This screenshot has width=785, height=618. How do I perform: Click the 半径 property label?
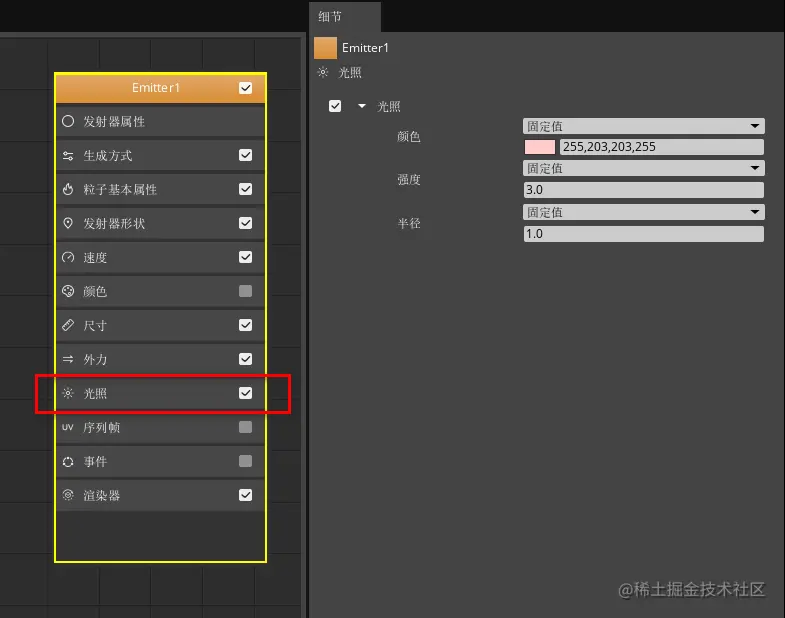pyautogui.click(x=409, y=223)
